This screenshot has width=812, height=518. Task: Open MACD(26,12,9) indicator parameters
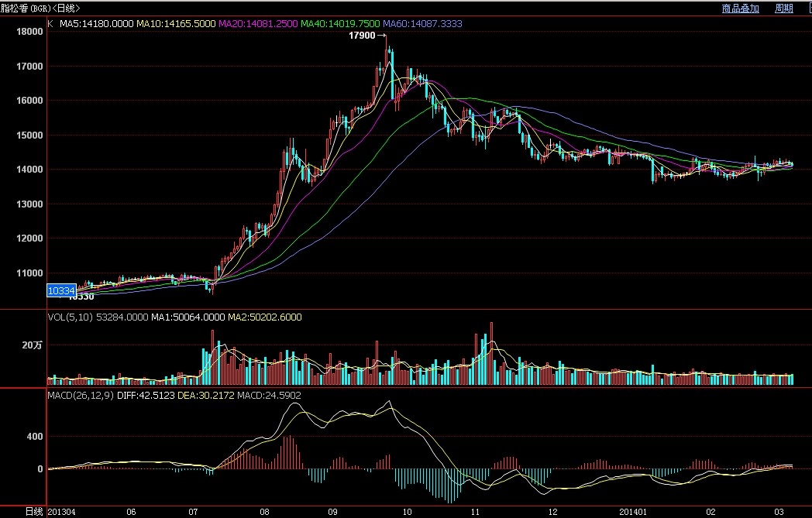[x=81, y=396]
